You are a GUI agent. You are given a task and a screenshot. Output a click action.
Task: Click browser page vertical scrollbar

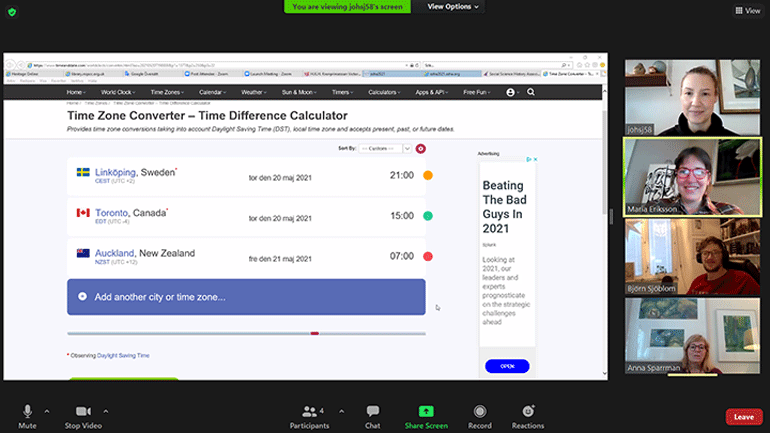click(x=605, y=162)
